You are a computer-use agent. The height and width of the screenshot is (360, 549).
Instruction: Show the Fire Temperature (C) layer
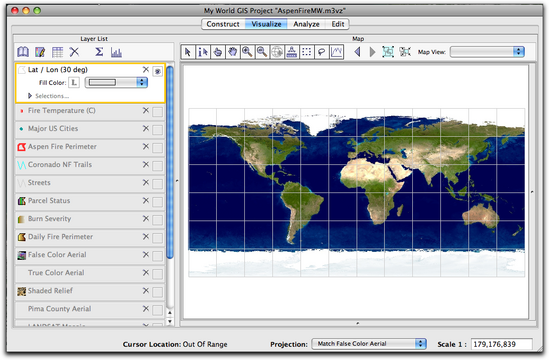(x=158, y=112)
